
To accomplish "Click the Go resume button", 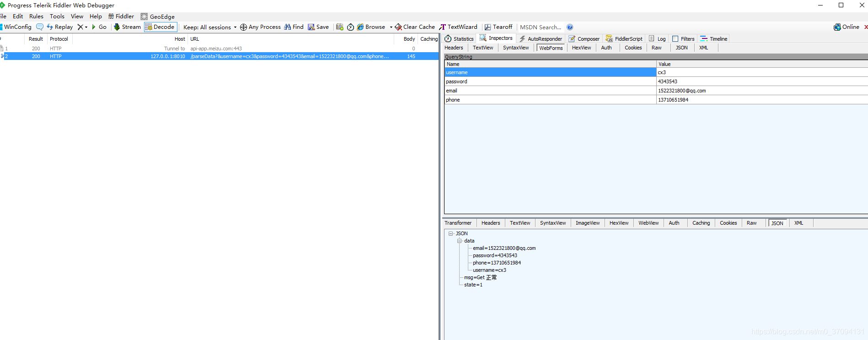I will point(99,27).
